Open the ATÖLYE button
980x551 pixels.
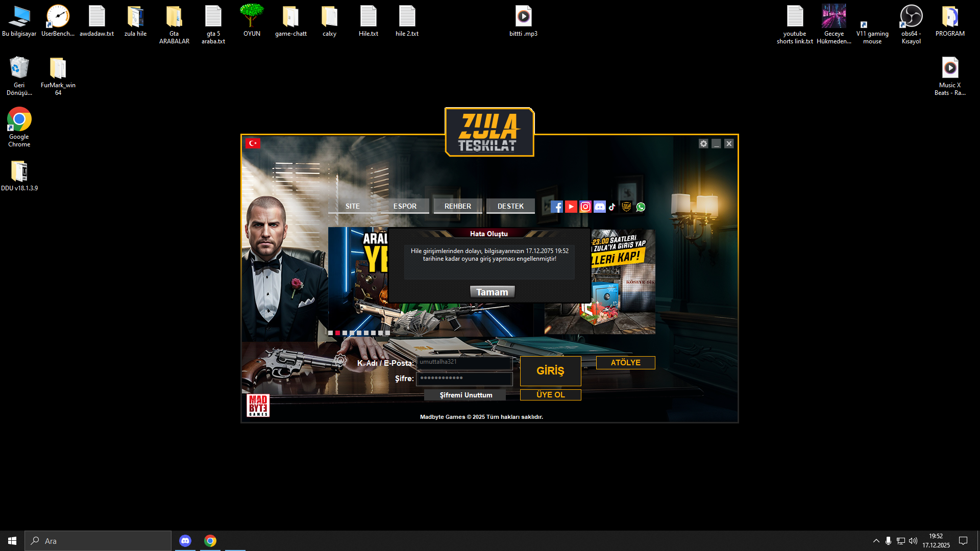pyautogui.click(x=625, y=363)
